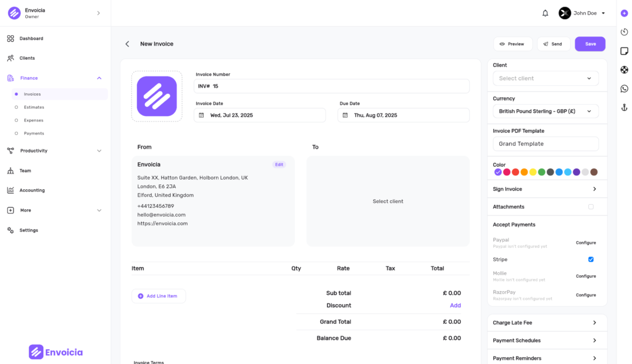Expand the Productivity menu chevron
The height and width of the screenshot is (364, 632).
click(99, 151)
